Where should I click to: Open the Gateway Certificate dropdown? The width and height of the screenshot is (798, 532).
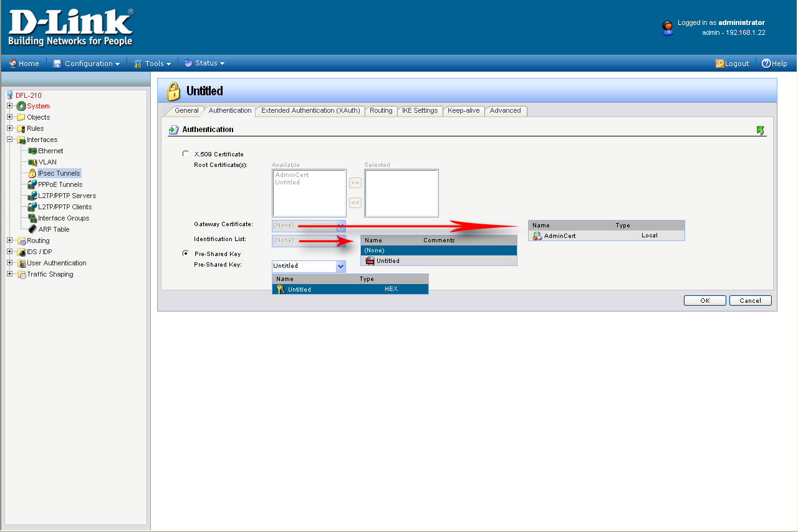pyautogui.click(x=341, y=225)
